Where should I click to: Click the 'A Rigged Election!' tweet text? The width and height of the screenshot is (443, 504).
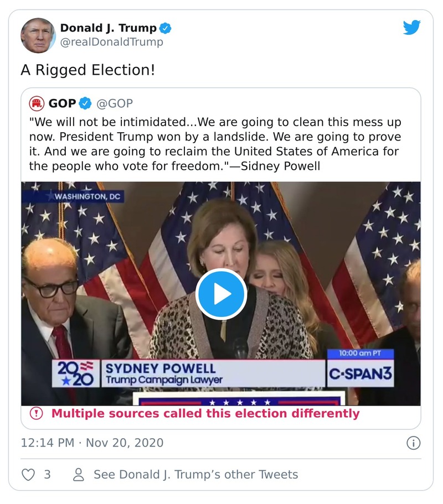coord(87,70)
